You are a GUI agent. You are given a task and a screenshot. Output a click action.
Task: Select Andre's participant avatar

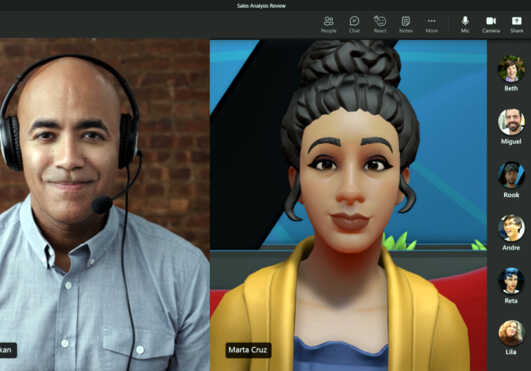point(511,228)
